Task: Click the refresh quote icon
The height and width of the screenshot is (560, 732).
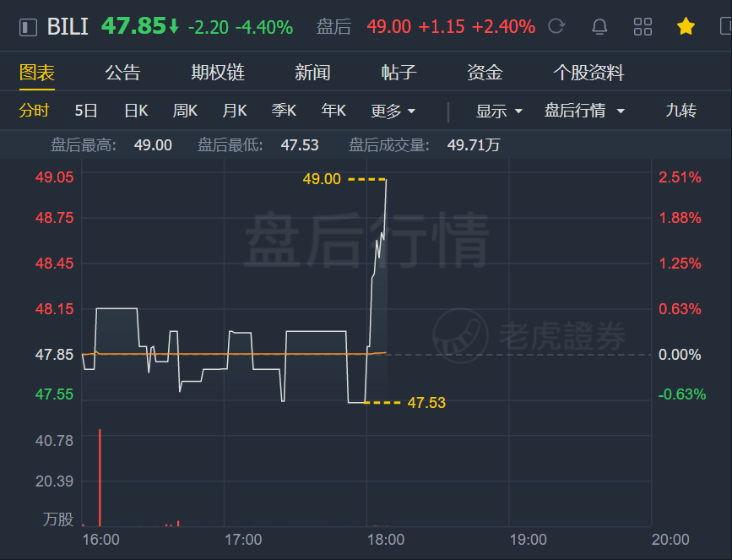Action: (x=556, y=26)
